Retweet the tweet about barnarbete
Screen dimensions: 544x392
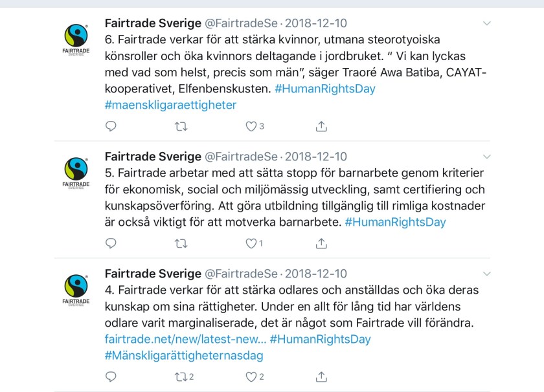tap(181, 243)
